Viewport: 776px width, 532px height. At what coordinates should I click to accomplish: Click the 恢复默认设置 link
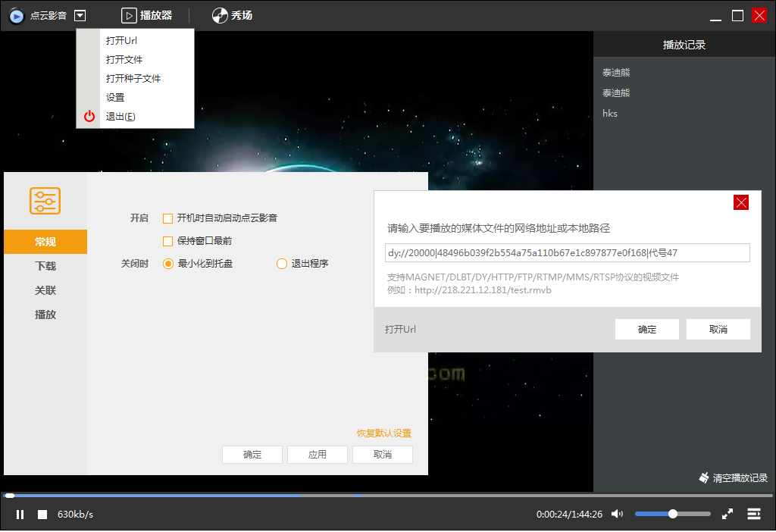tap(385, 433)
